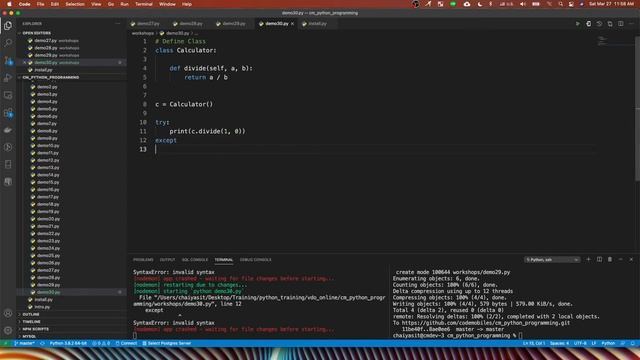Click Select Postgres Server in status bar
The height and width of the screenshot is (360, 640).
point(167,343)
